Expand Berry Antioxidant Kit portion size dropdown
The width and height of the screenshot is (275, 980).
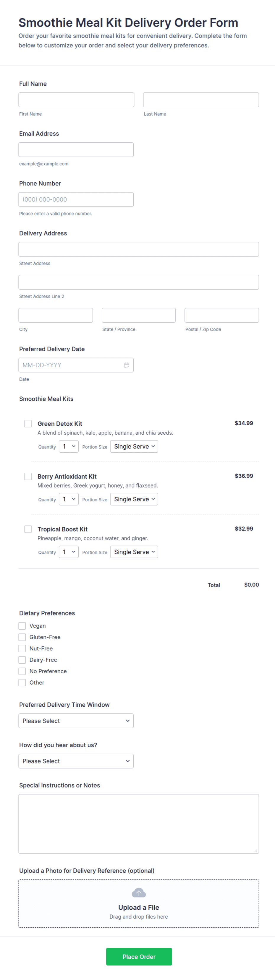tap(134, 500)
